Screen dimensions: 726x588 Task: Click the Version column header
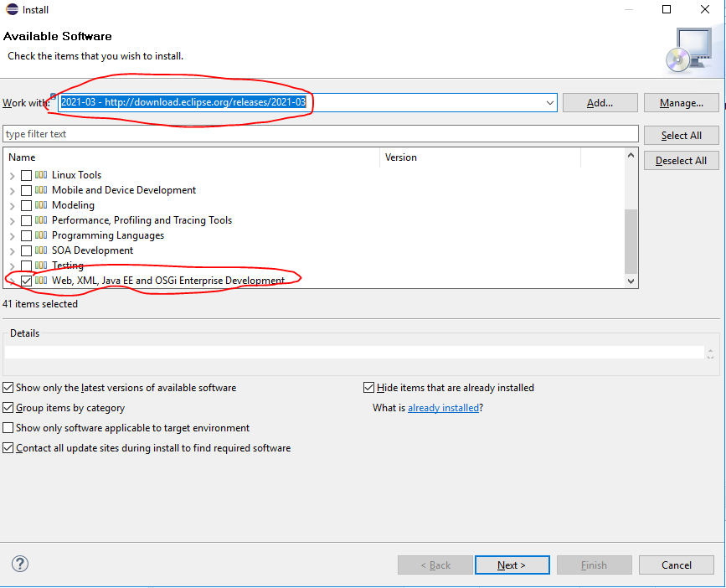[x=480, y=157]
